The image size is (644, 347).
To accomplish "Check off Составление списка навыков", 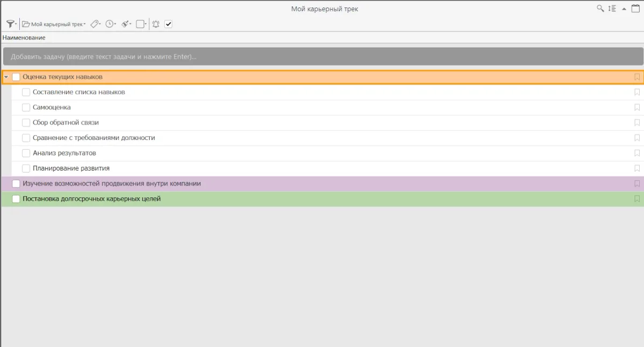I will coord(26,92).
